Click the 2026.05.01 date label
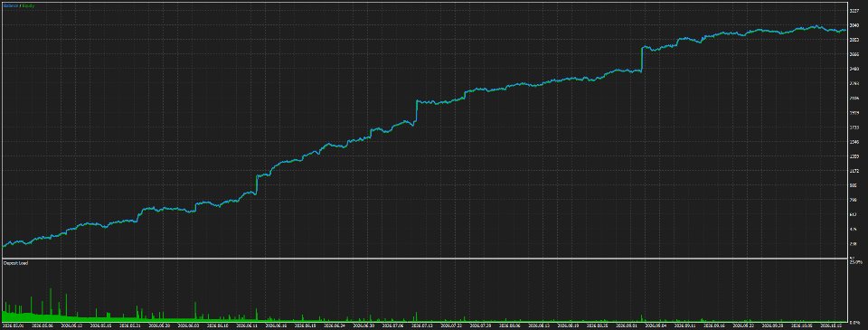The image size is (868, 330). (x=13, y=326)
